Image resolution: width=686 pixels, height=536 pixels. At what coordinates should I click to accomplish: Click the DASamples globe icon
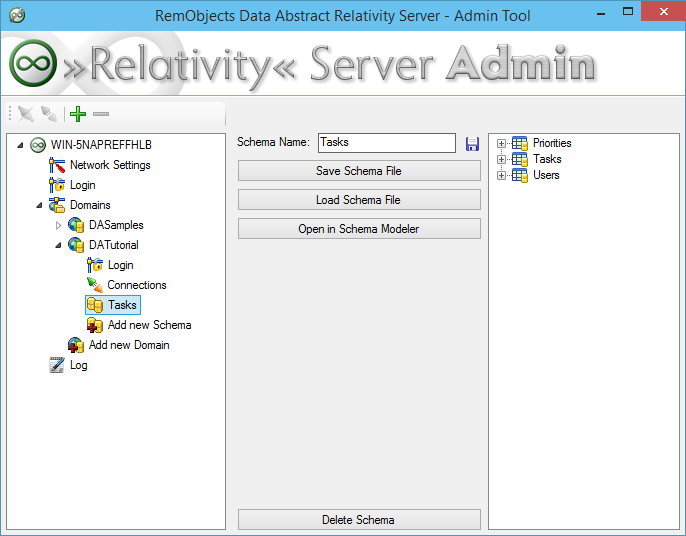coord(76,225)
